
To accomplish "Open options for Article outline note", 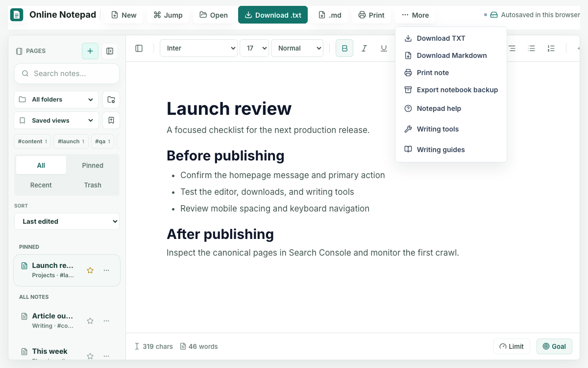I will (x=106, y=321).
